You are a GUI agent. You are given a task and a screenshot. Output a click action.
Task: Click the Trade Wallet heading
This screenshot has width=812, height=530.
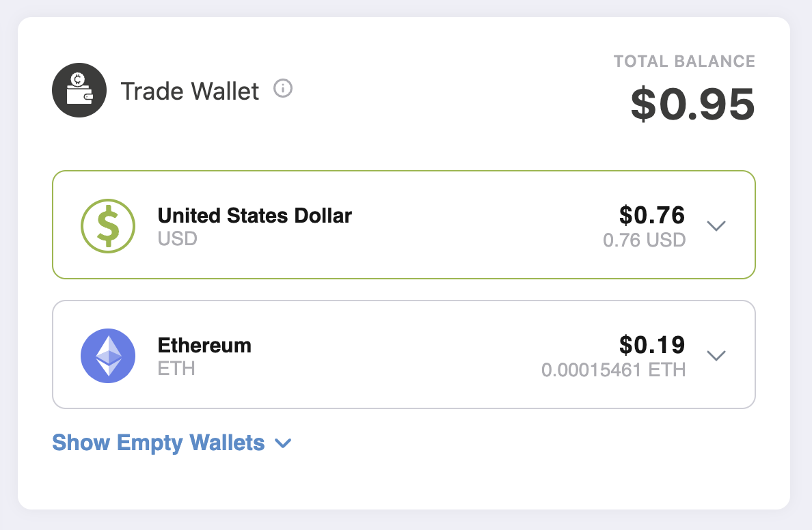189,91
